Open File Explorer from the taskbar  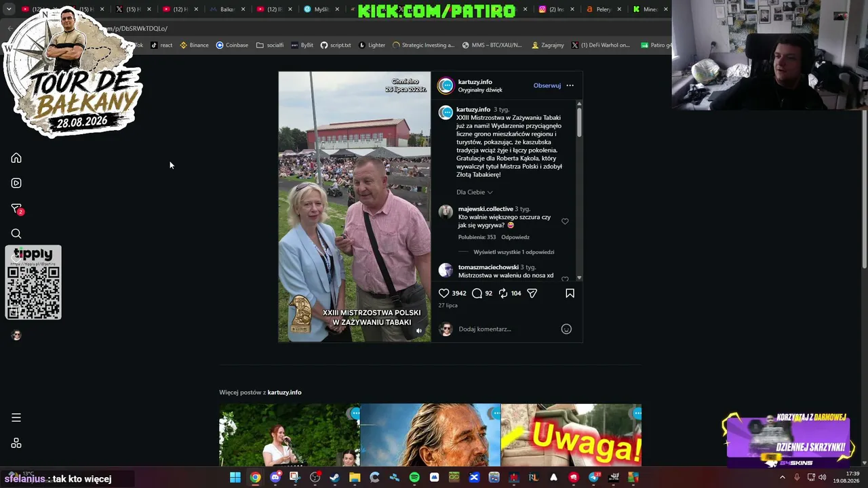point(355,477)
